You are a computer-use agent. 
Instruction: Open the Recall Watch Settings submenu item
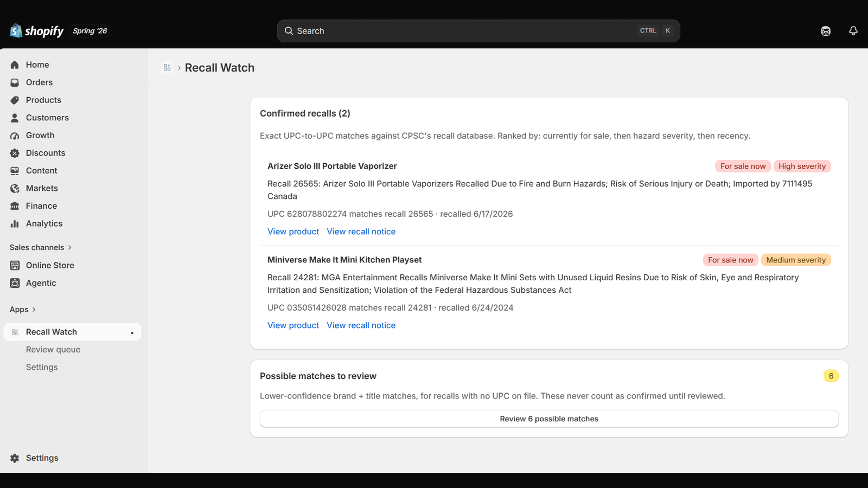(42, 367)
